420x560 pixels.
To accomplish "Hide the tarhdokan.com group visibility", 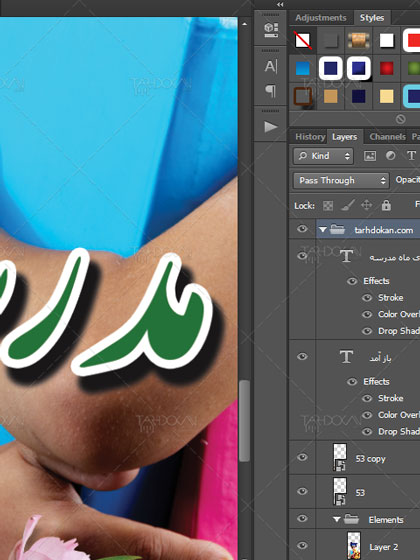I will (302, 229).
